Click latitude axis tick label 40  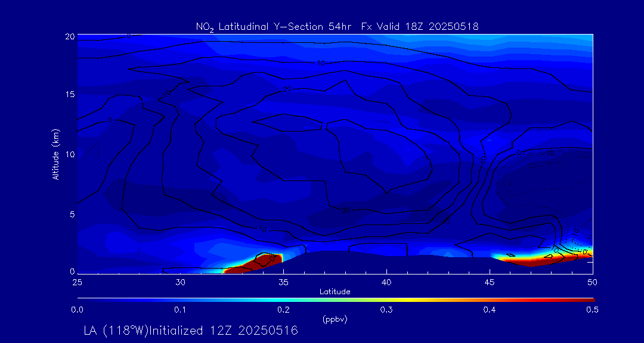(386, 282)
